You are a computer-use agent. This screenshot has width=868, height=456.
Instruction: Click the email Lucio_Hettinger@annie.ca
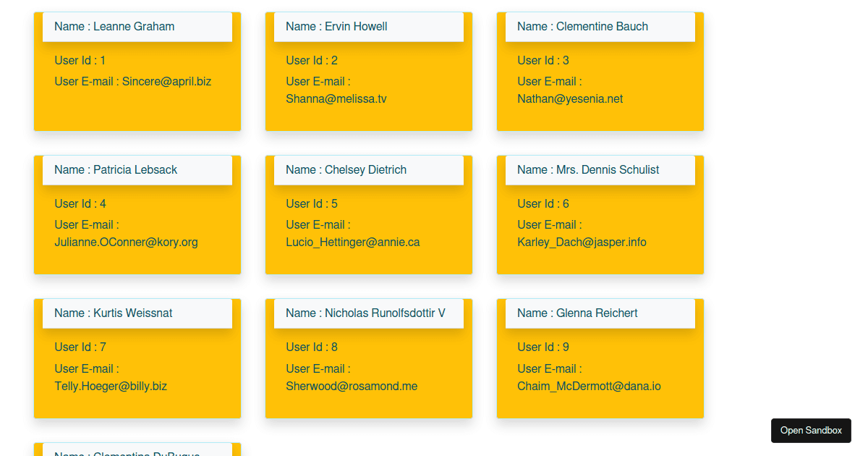point(352,242)
